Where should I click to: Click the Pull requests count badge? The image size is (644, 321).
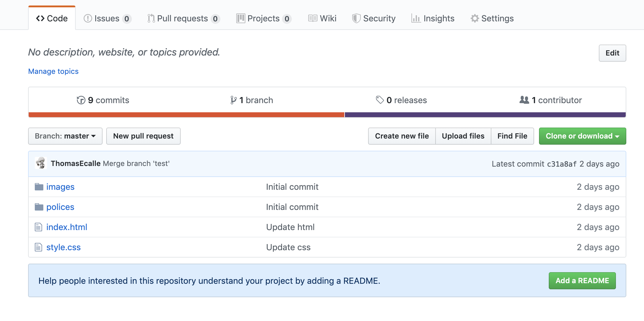coord(215,19)
